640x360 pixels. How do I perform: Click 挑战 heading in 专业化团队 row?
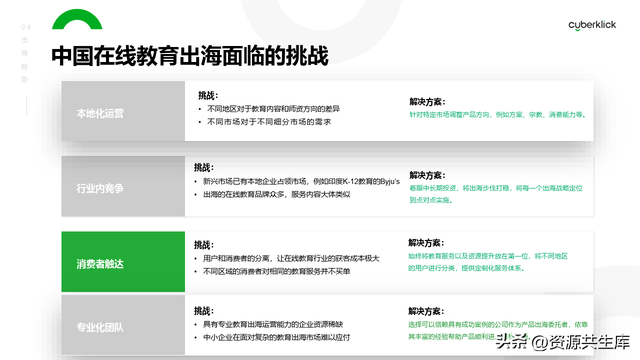[x=204, y=311]
